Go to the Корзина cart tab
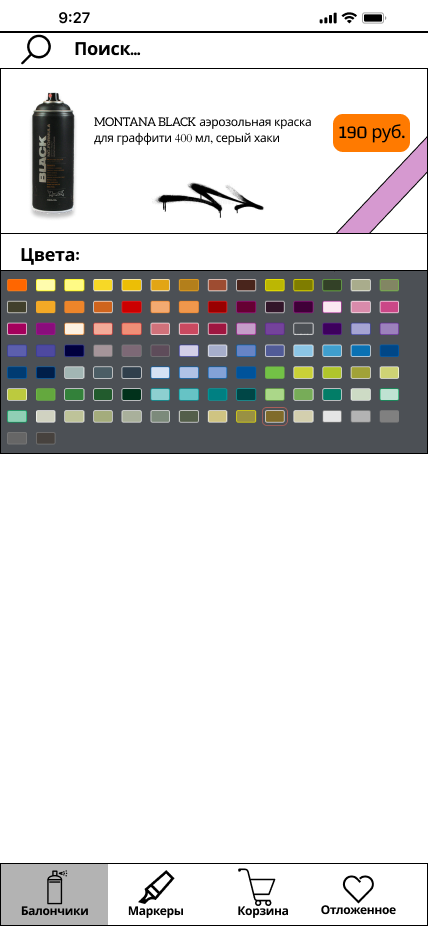428x926 pixels. point(263,894)
